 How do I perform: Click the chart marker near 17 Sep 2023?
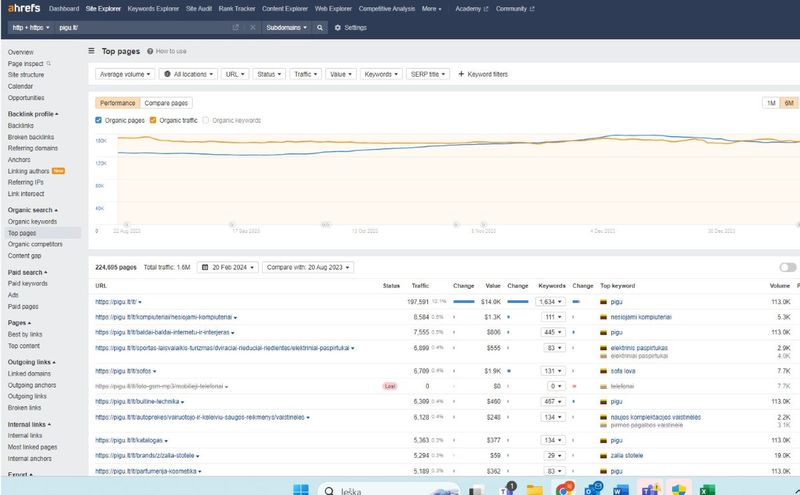(x=232, y=224)
